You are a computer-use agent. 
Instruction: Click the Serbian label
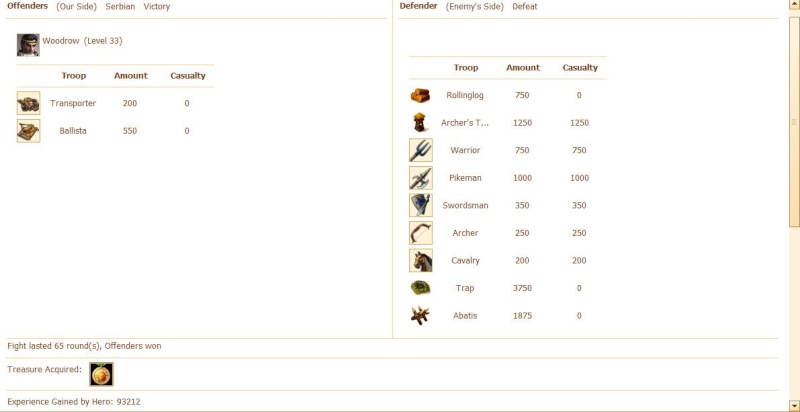click(x=120, y=7)
